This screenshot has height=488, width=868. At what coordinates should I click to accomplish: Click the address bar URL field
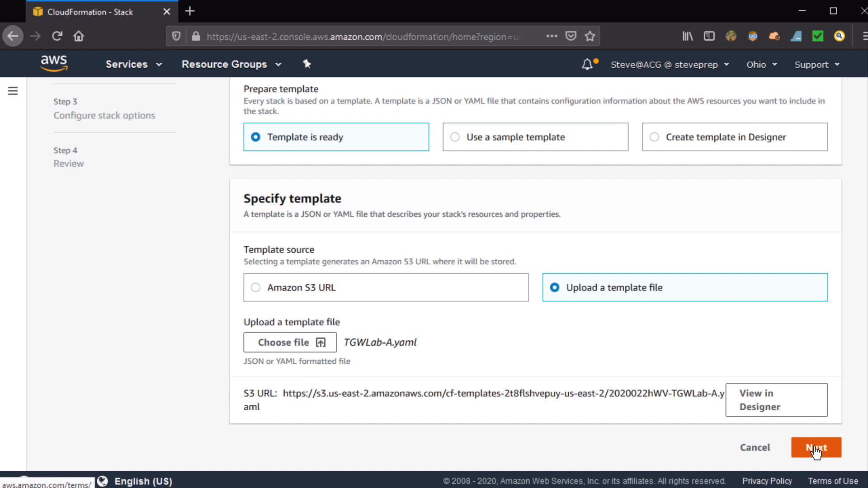click(x=362, y=37)
